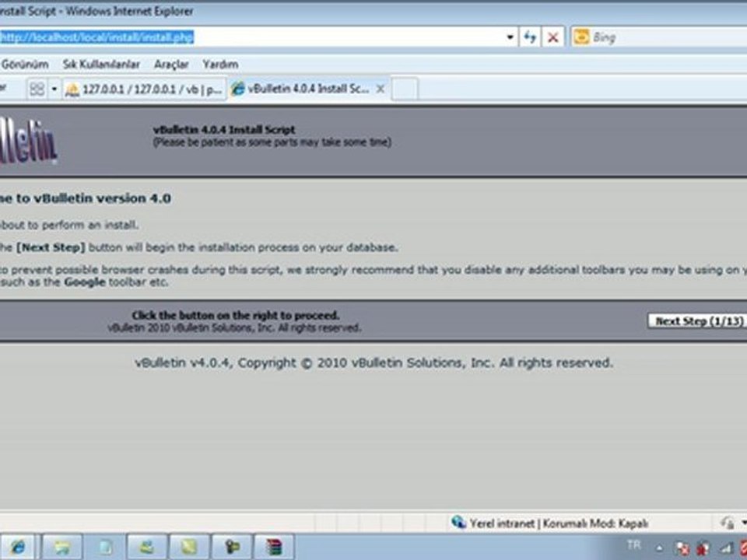Click the 'Please be patient' subtitle text

click(272, 142)
